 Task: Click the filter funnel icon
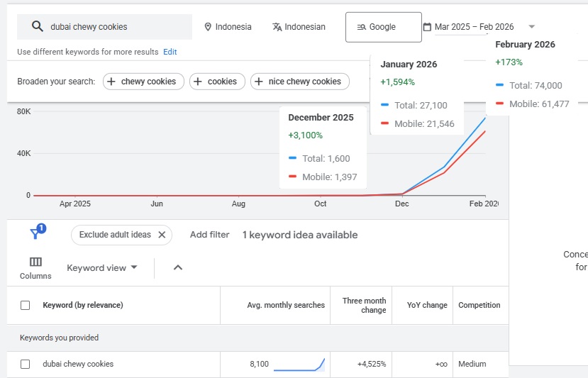35,234
